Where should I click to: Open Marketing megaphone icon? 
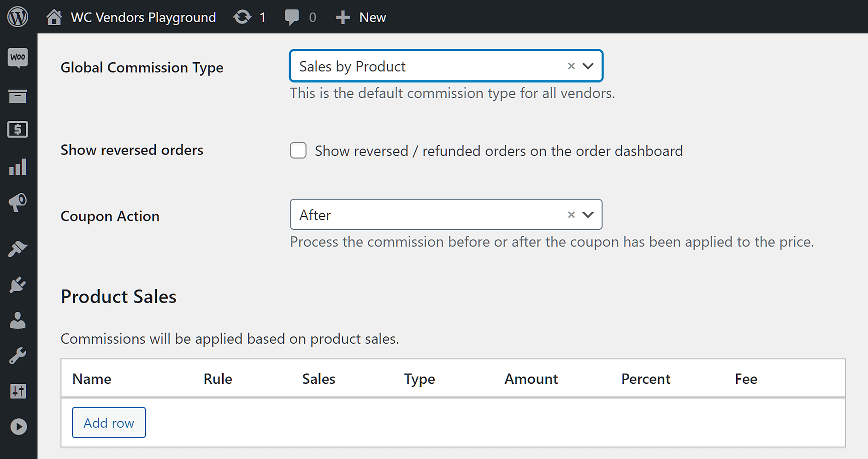click(x=18, y=203)
